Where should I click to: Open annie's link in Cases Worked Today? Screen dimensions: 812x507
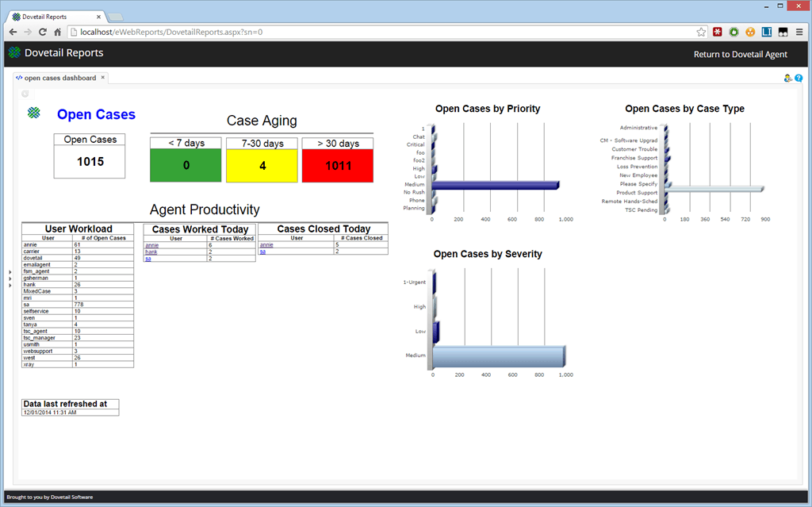point(151,244)
